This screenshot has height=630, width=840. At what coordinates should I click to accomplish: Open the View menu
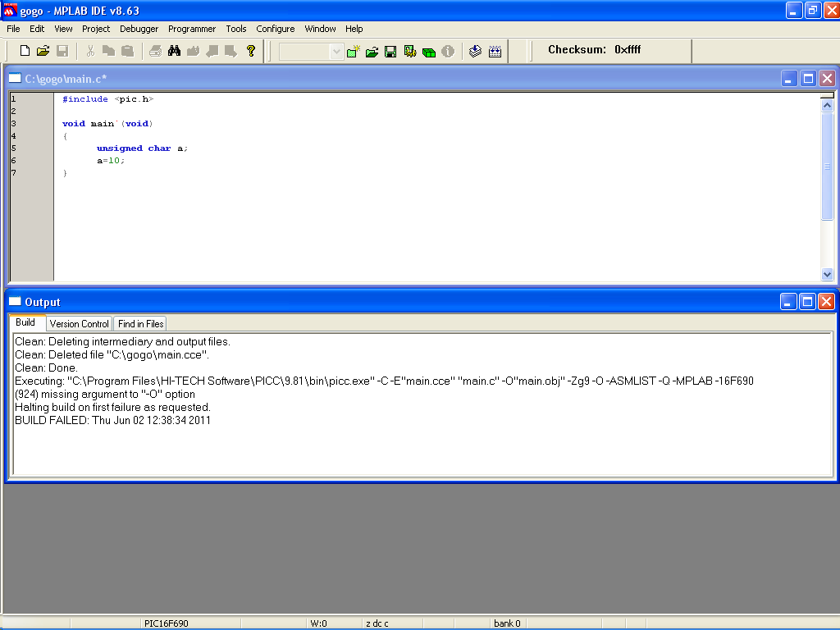tap(63, 29)
